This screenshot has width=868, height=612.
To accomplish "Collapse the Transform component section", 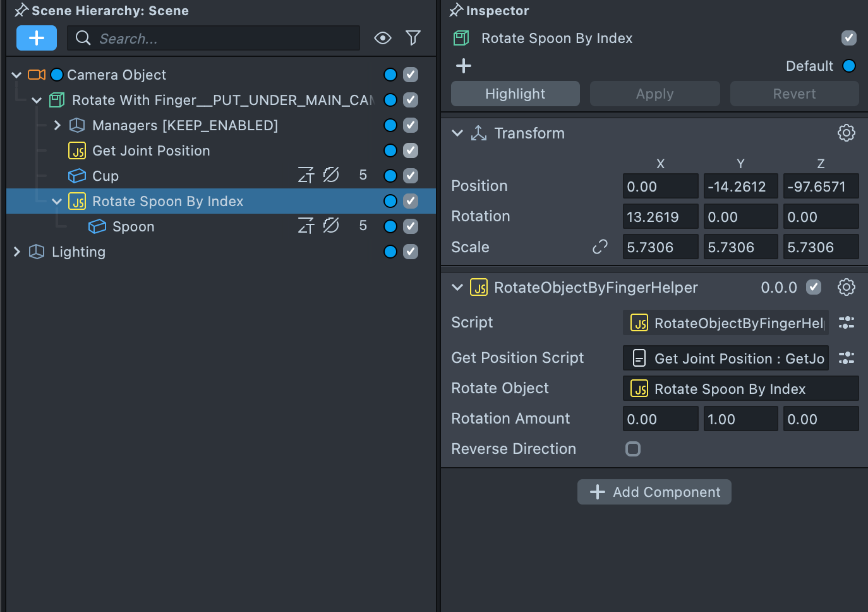I will coord(457,133).
